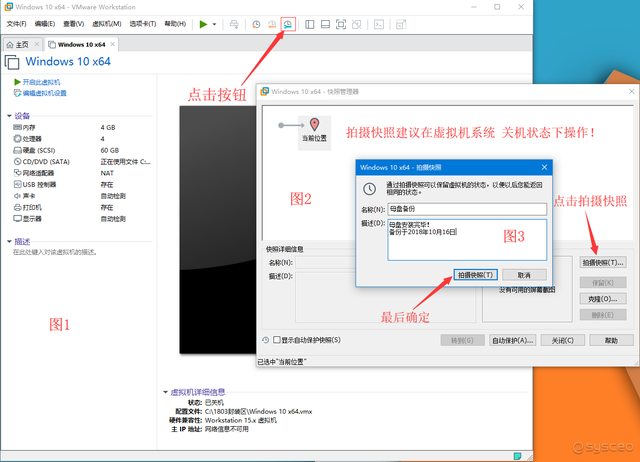Open the 虚拟机(M) menu

(107, 24)
